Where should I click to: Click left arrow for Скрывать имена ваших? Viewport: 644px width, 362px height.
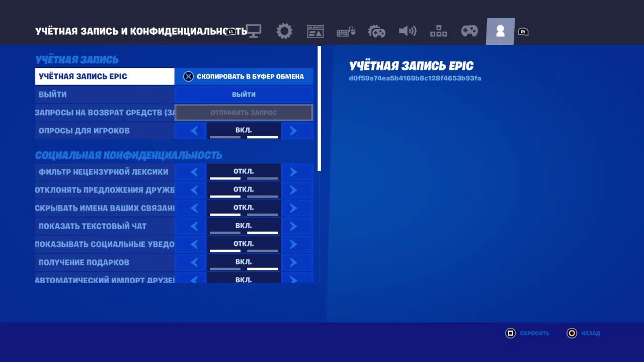pyautogui.click(x=194, y=208)
